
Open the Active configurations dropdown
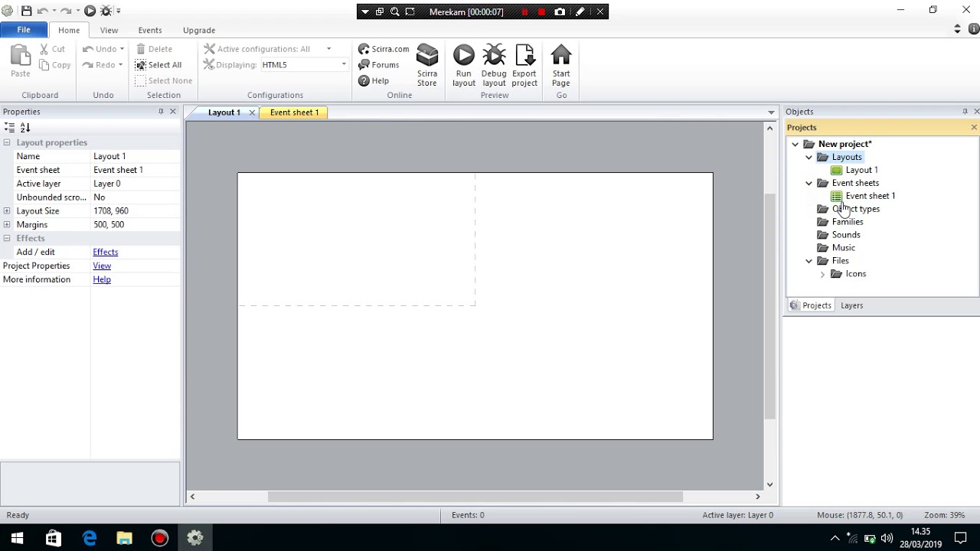pos(328,49)
